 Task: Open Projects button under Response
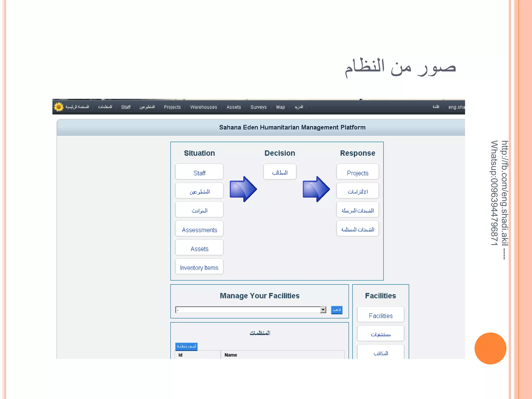pos(357,171)
